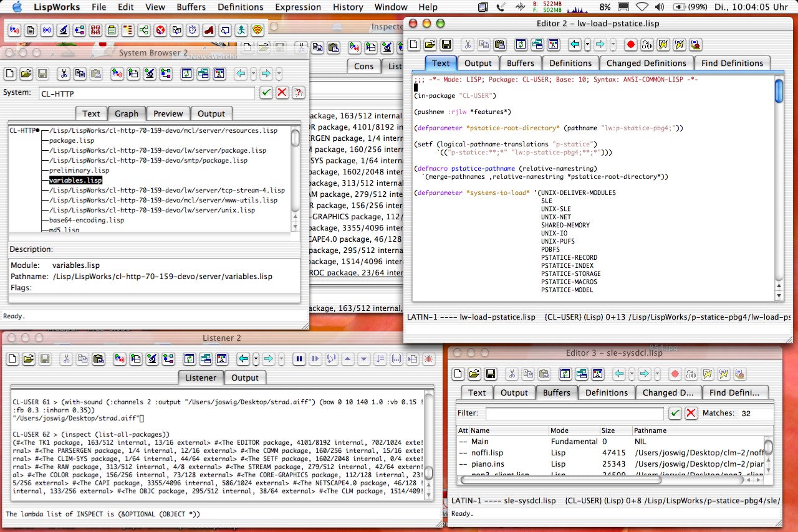Click the volume icon in the macOS menu bar

660,7
